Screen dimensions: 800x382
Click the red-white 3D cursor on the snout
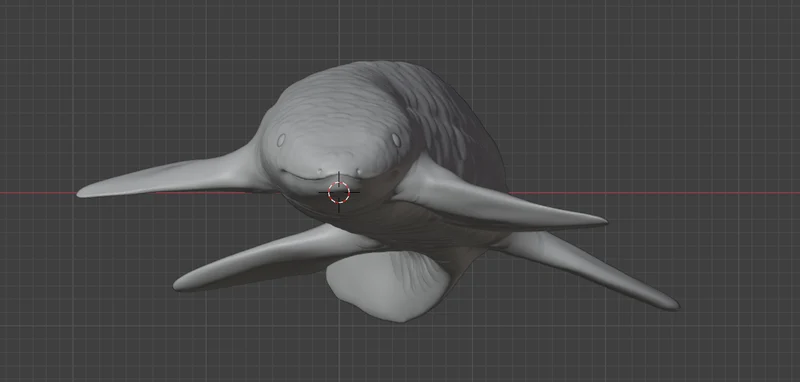pyautogui.click(x=339, y=192)
